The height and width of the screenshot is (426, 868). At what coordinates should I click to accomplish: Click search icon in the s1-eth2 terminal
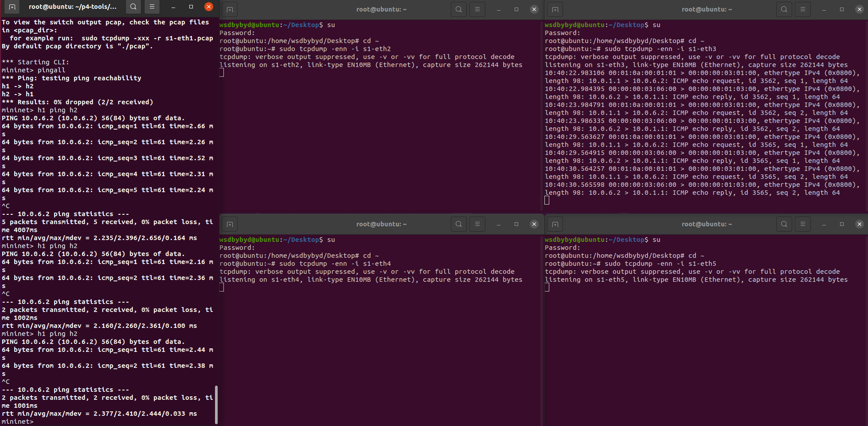(459, 9)
